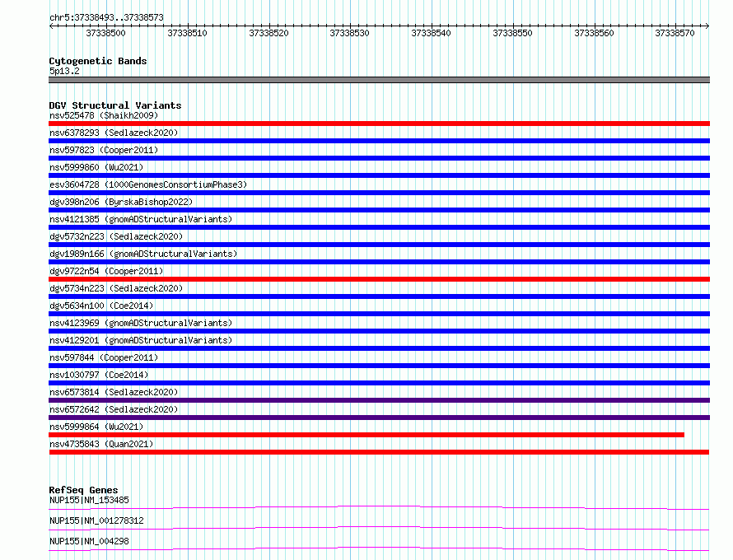This screenshot has height=560, width=733.
Task: Select the nsv597823 (Cooper2011) label
Action: (104, 150)
